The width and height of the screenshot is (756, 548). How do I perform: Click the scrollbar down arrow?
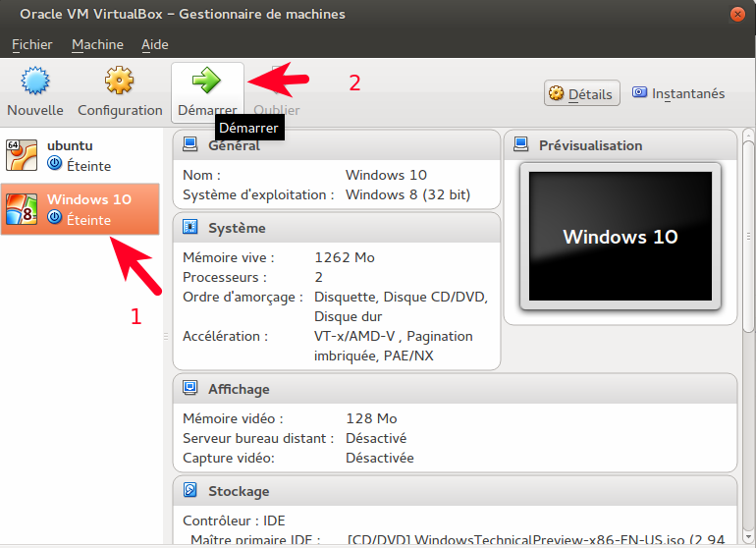[748, 536]
